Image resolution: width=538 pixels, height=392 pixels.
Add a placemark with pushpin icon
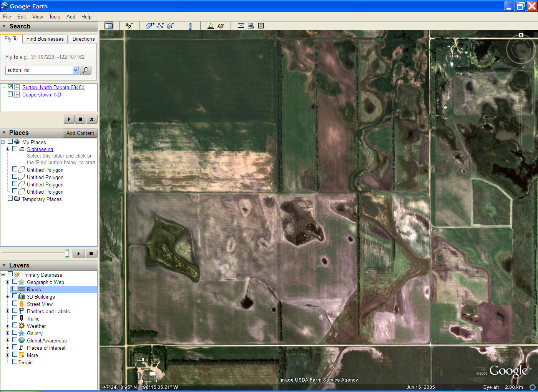pos(129,26)
